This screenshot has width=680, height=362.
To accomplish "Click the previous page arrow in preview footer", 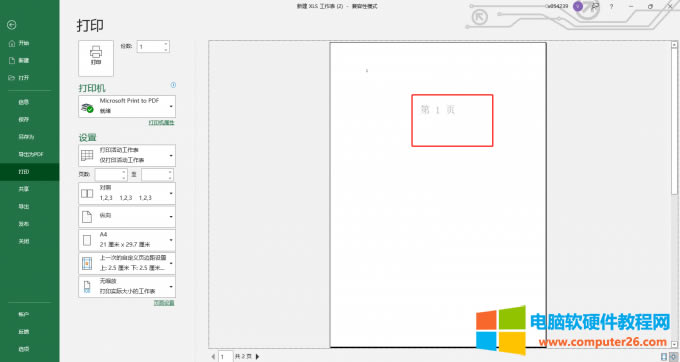I will [x=213, y=356].
